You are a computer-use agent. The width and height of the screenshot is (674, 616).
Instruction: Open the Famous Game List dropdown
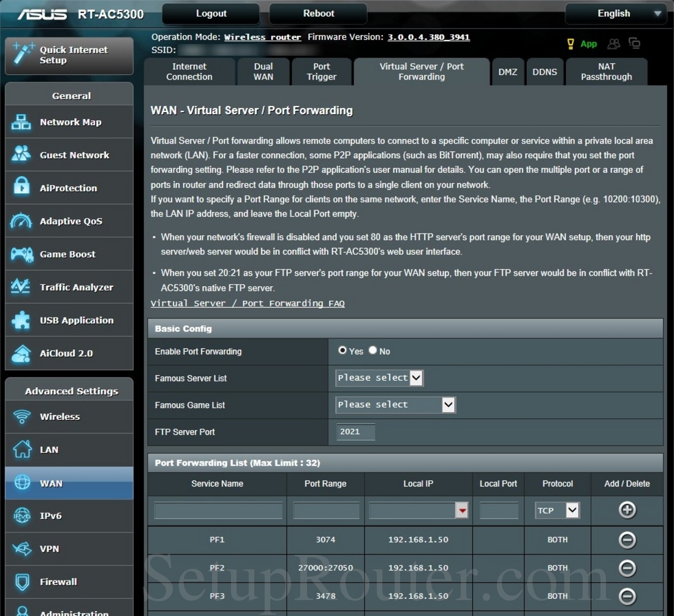point(395,405)
